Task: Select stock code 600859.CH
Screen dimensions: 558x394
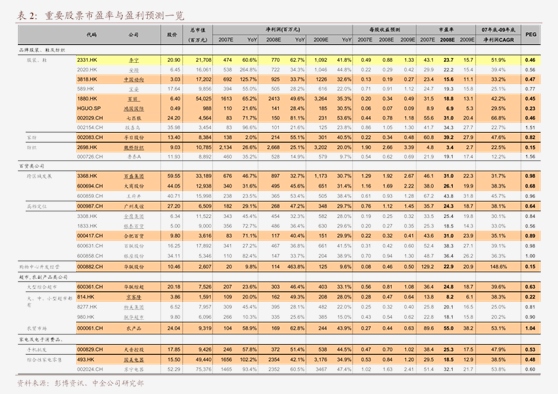Action: (90, 196)
